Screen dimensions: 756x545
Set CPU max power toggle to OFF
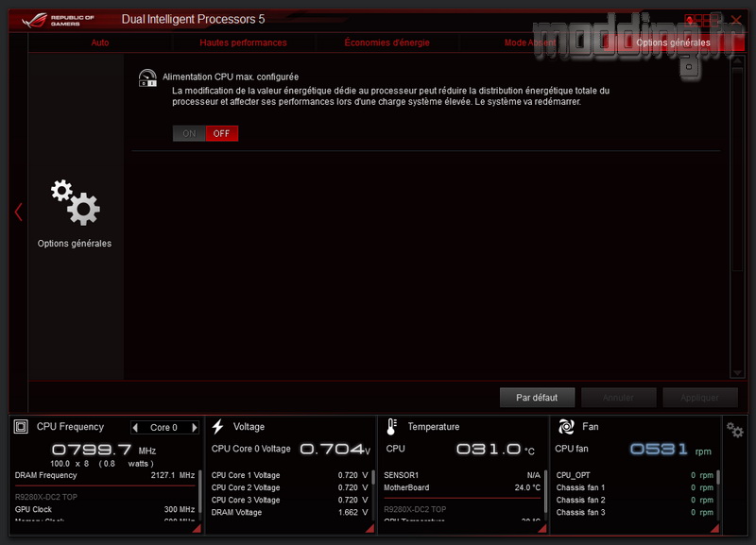[221, 133]
